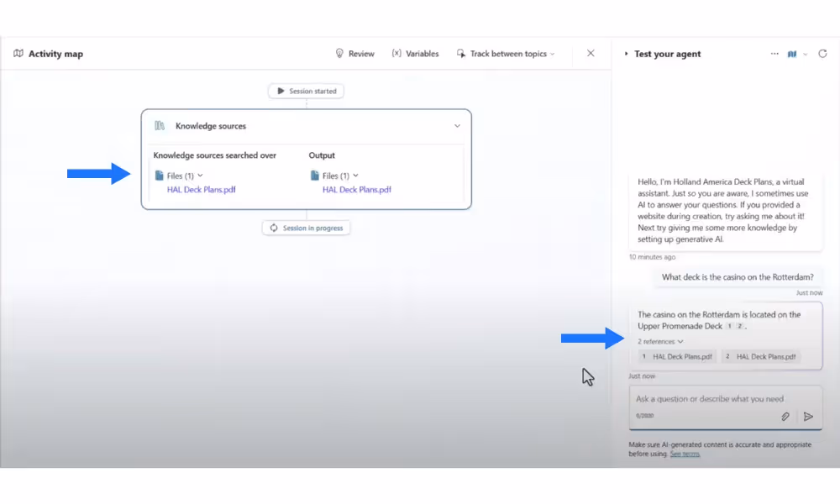
Task: Click the Knowledge sources books icon
Action: [160, 126]
